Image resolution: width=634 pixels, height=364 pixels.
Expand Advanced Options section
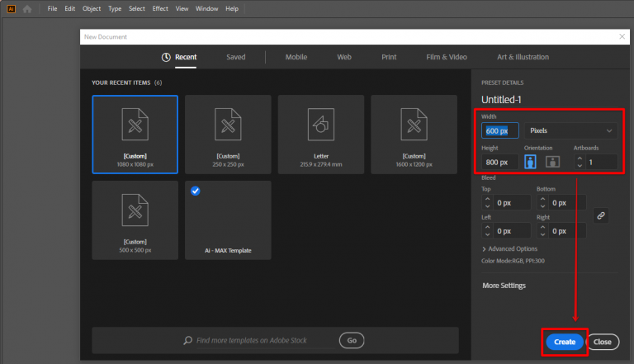485,248
